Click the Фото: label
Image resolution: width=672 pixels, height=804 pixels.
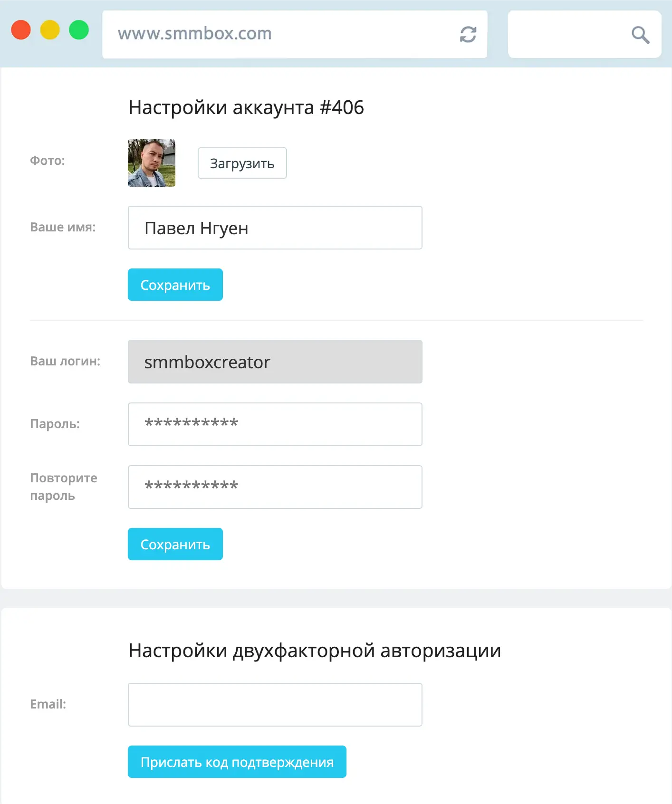coord(48,161)
